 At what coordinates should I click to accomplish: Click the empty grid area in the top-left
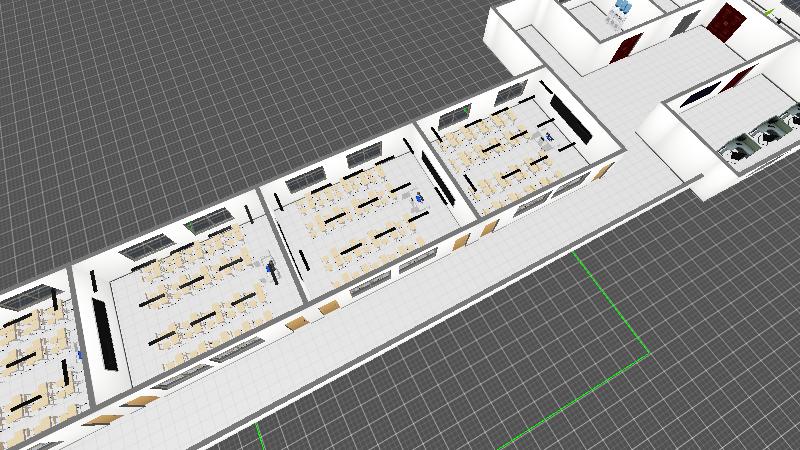150,80
